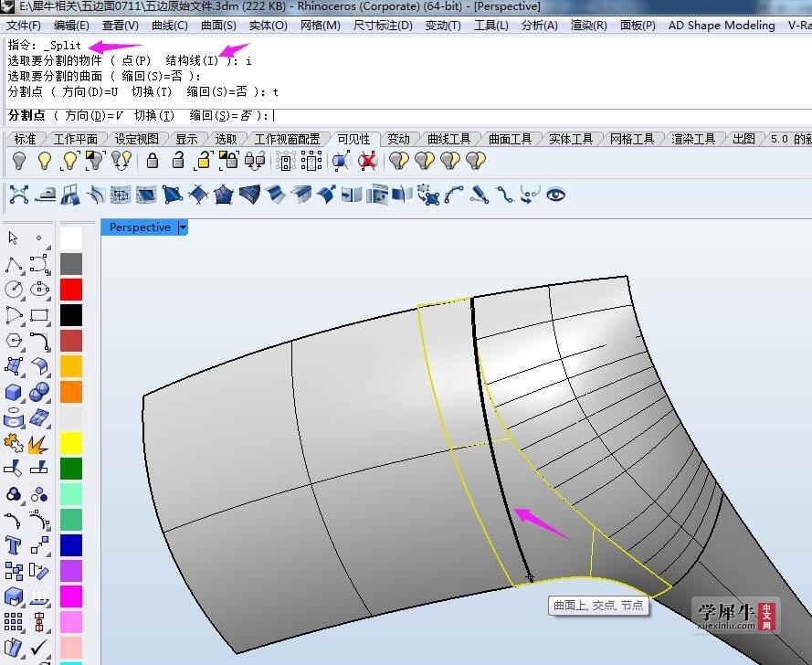Open the 尺寸标注(D) menu
The width and height of the screenshot is (812, 665).
[x=383, y=26]
